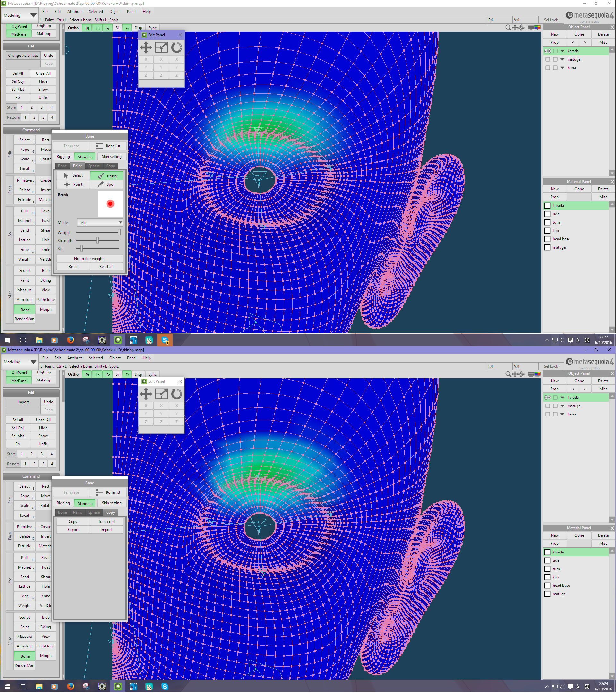Viewport: 616px width, 693px height.
Task: Collapse karada triangle in upper Object Panel
Action: pos(562,51)
